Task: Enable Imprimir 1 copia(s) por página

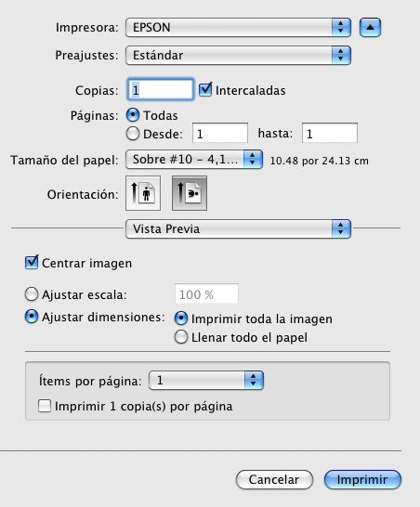Action: [45, 406]
